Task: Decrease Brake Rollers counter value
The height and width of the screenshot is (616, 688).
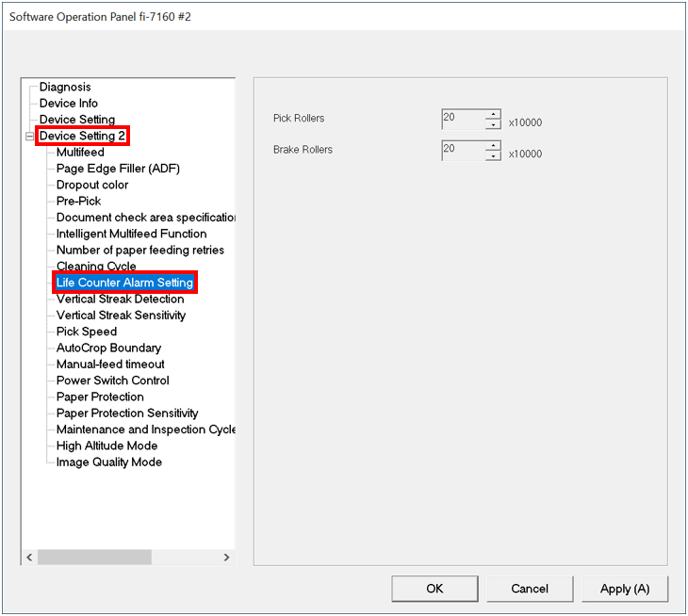Action: (x=493, y=155)
